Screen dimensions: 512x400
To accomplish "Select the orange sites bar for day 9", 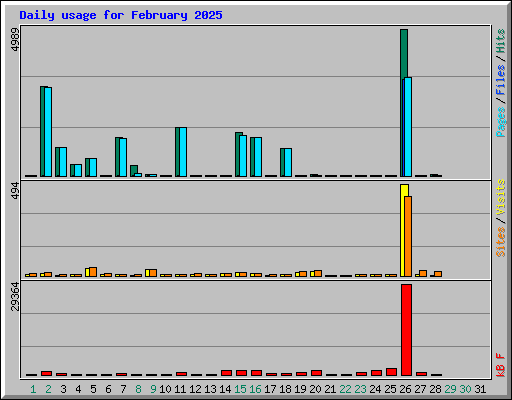I will click(x=153, y=273).
